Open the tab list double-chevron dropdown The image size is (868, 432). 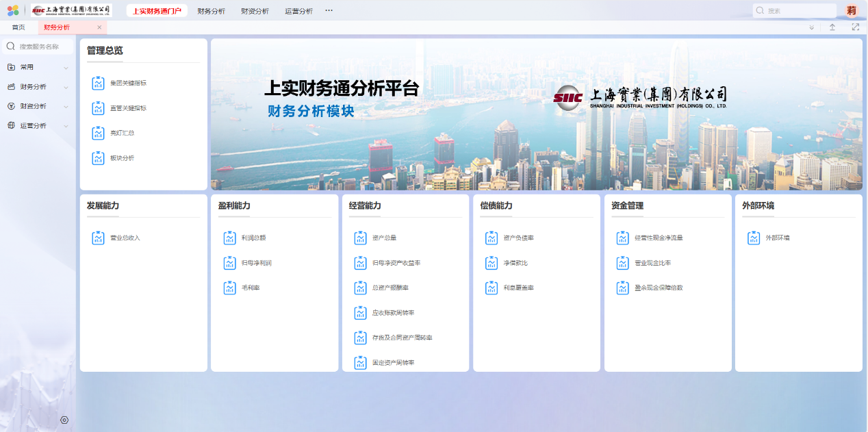[811, 27]
